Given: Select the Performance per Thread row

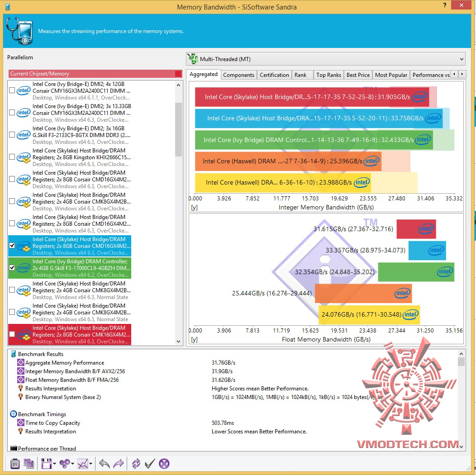Looking at the screenshot, I should (47, 448).
